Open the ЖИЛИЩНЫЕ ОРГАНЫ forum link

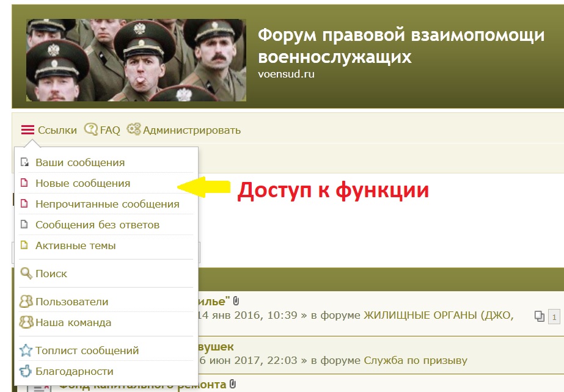pos(439,315)
